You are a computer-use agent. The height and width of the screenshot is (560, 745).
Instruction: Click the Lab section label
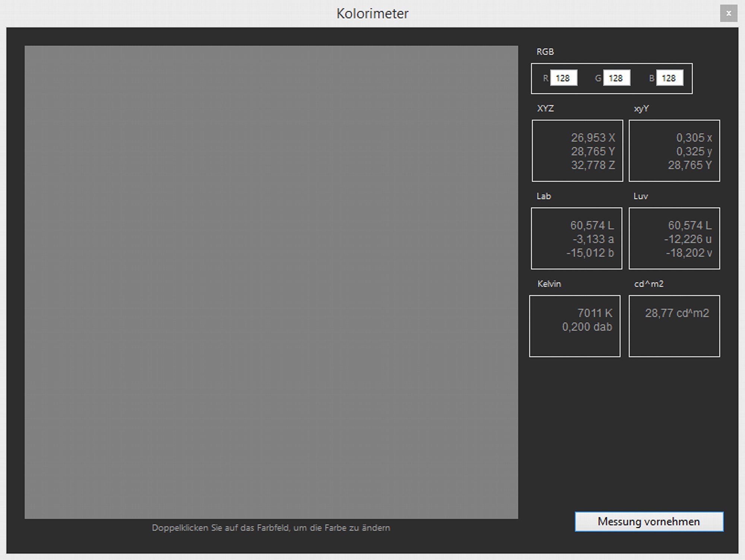[544, 196]
